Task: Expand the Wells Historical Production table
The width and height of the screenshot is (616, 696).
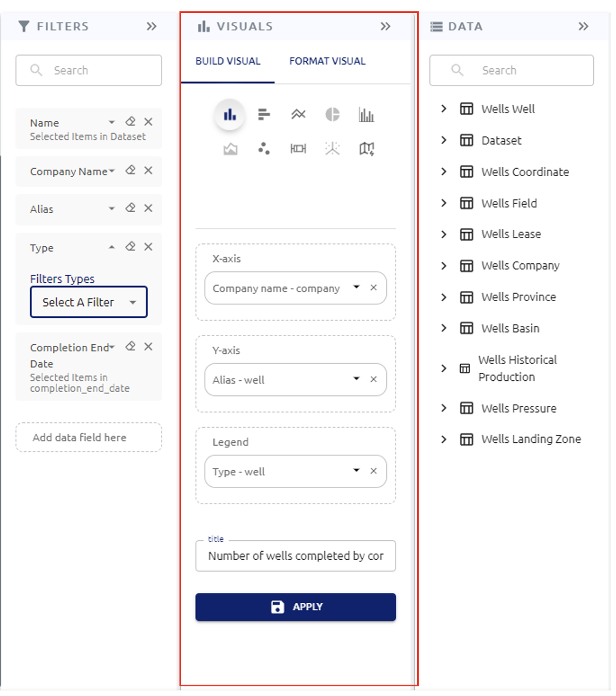Action: click(444, 368)
